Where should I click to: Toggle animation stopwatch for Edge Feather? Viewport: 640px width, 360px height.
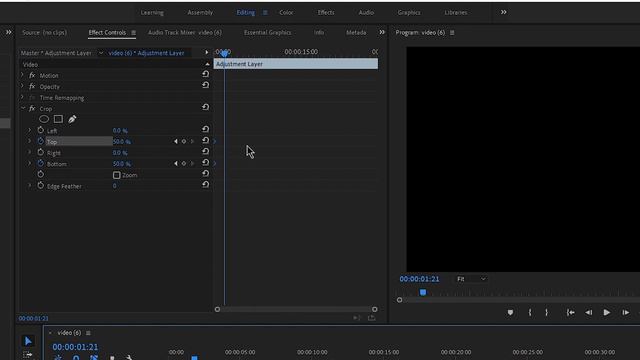(x=40, y=186)
